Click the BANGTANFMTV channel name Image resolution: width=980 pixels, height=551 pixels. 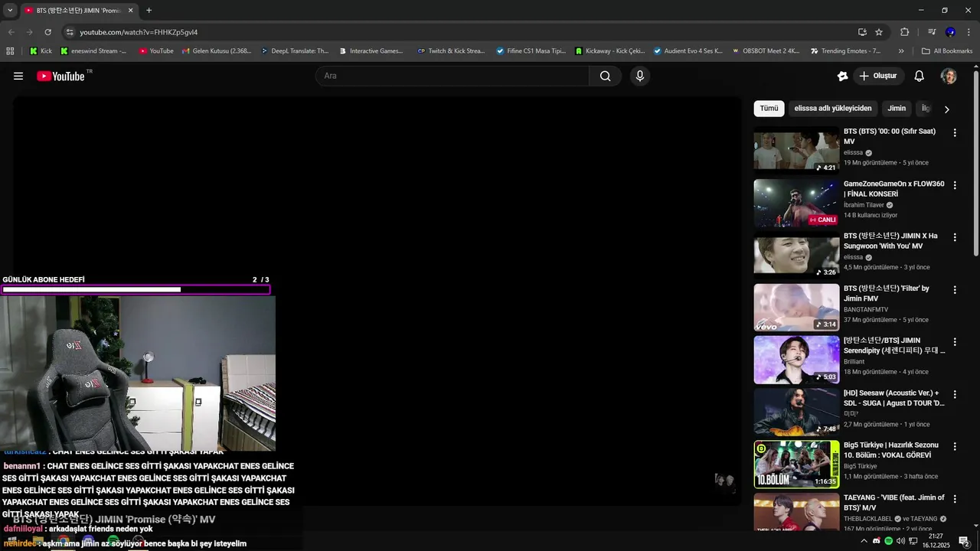click(866, 309)
